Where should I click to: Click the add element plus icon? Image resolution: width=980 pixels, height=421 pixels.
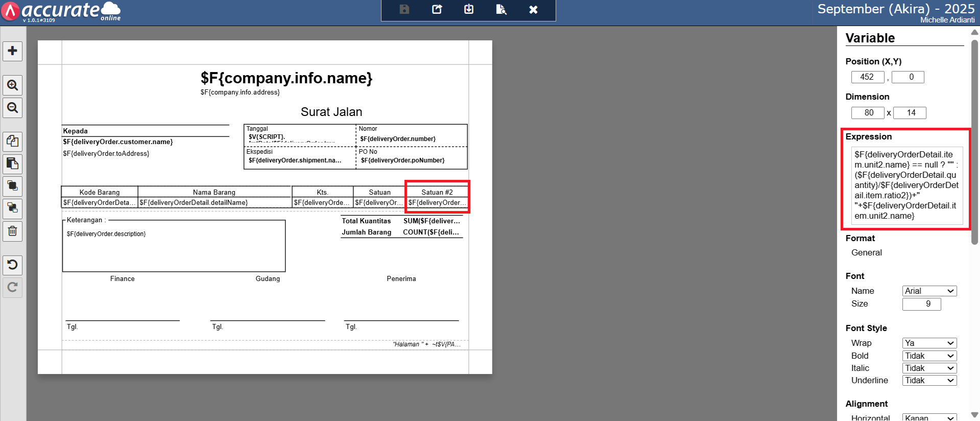pos(13,51)
